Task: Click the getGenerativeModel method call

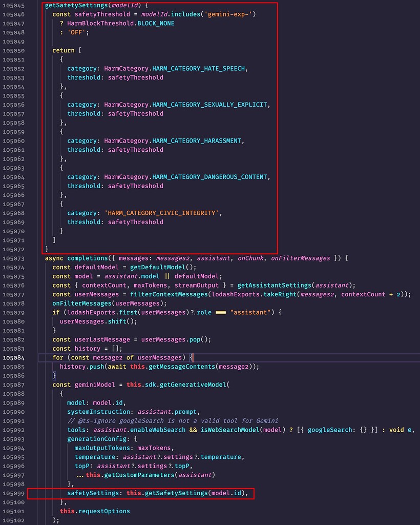Action: pos(193,385)
